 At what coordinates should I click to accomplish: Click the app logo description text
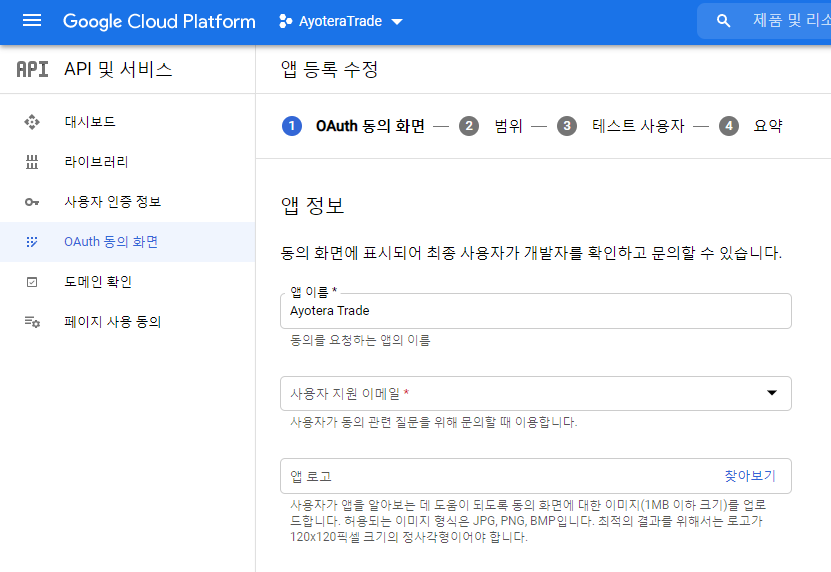pyautogui.click(x=528, y=521)
